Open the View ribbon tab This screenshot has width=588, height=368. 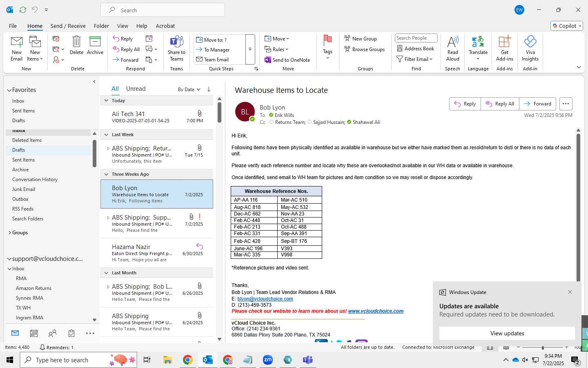pos(122,26)
